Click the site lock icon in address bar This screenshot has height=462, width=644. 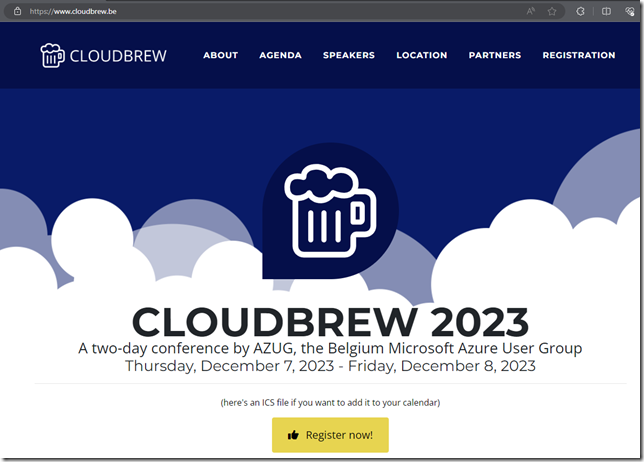tap(17, 11)
